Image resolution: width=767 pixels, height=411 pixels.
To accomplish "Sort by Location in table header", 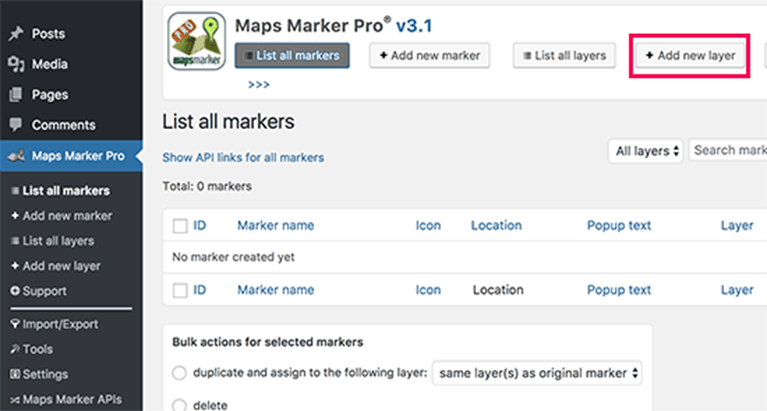I will click(x=496, y=226).
